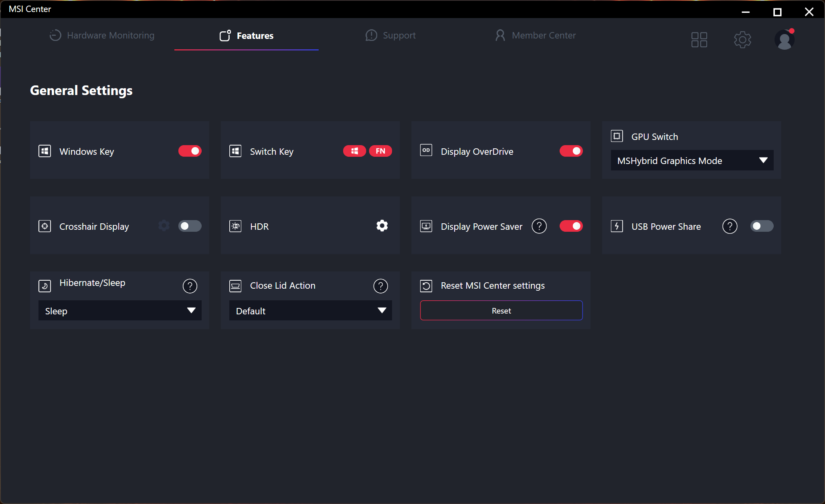The image size is (825, 504).
Task: Click the MSI Center title text
Action: click(30, 9)
